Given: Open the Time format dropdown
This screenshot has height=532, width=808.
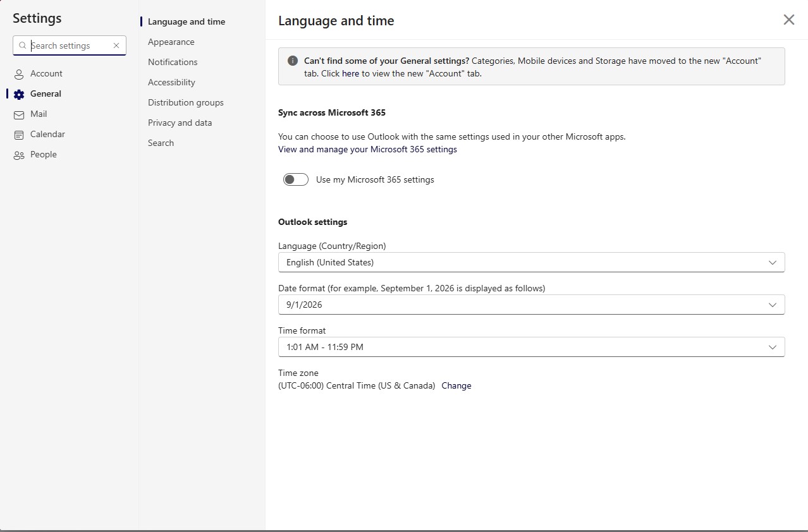Looking at the screenshot, I should 531,347.
